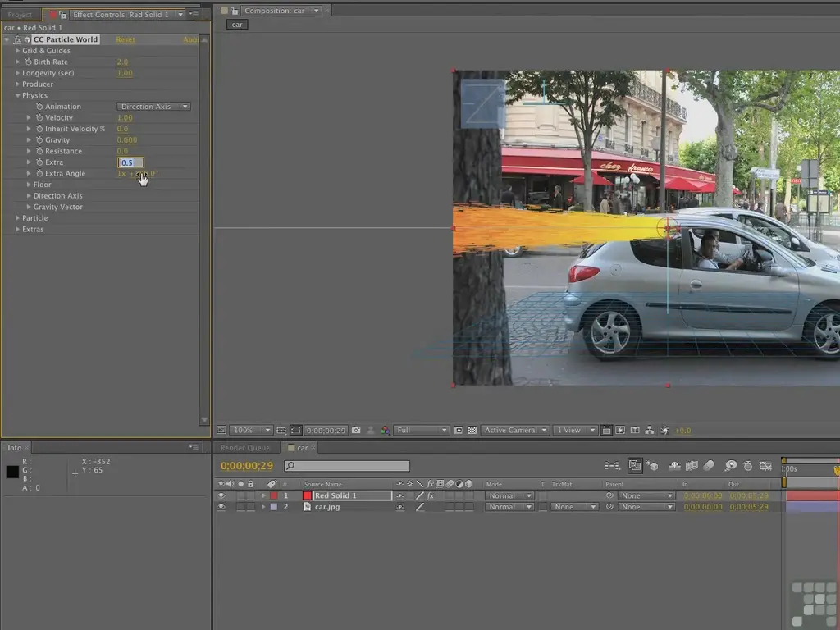This screenshot has width=840, height=630.
Task: Toggle visibility of the car.jpg layer
Action: click(221, 508)
